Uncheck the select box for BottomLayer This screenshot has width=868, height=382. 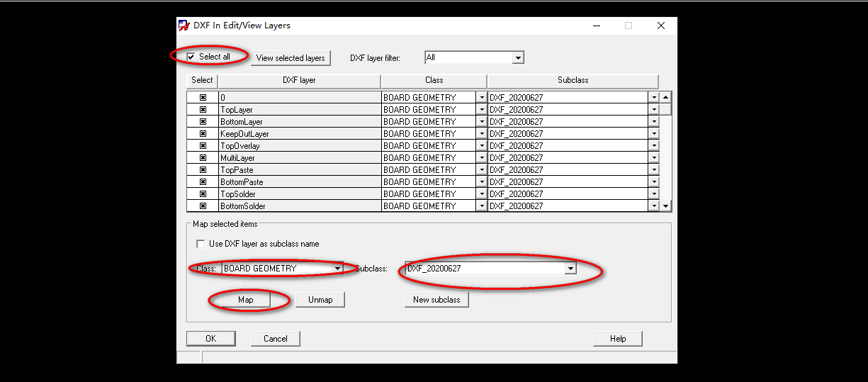(x=203, y=122)
